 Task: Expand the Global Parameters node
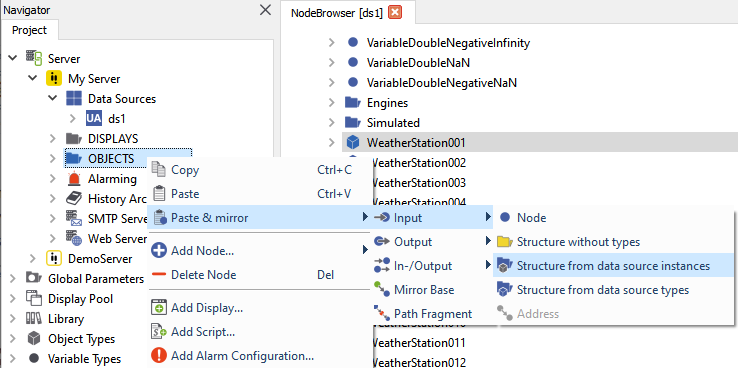13,278
